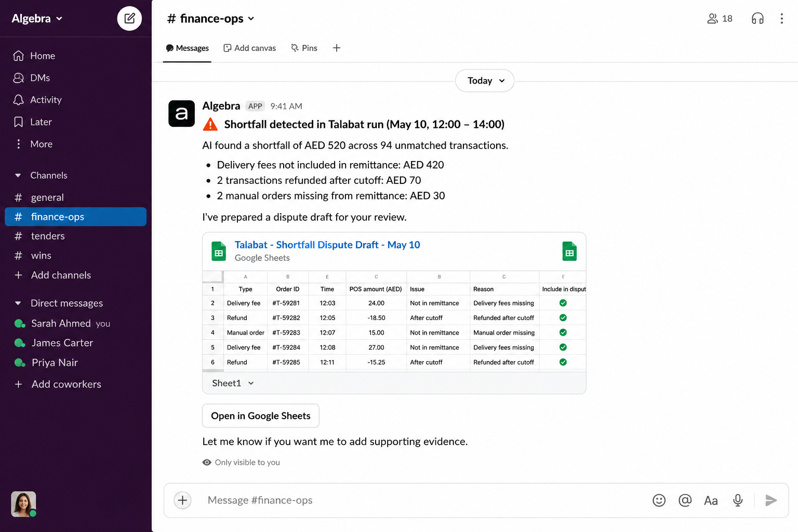The width and height of the screenshot is (798, 532).
Task: Click the plus icon to add a tab
Action: [337, 48]
